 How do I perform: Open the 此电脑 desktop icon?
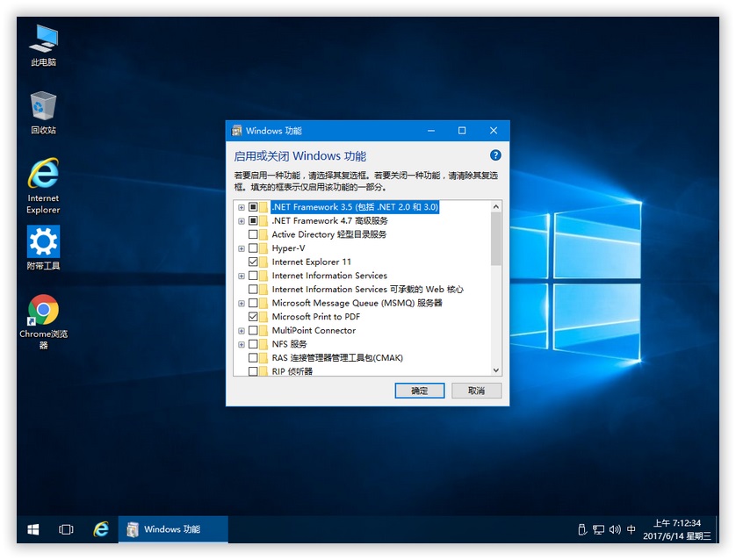(43, 46)
